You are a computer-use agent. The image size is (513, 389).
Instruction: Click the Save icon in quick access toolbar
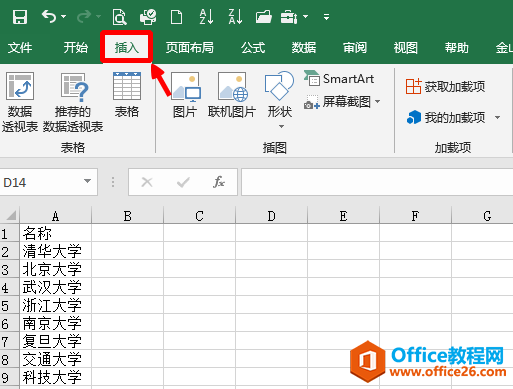tap(20, 17)
